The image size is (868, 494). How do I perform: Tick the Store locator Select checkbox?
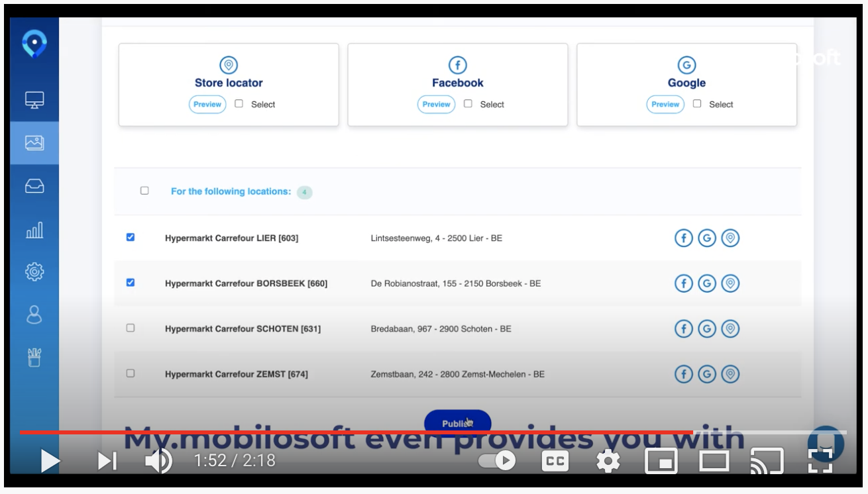[239, 104]
